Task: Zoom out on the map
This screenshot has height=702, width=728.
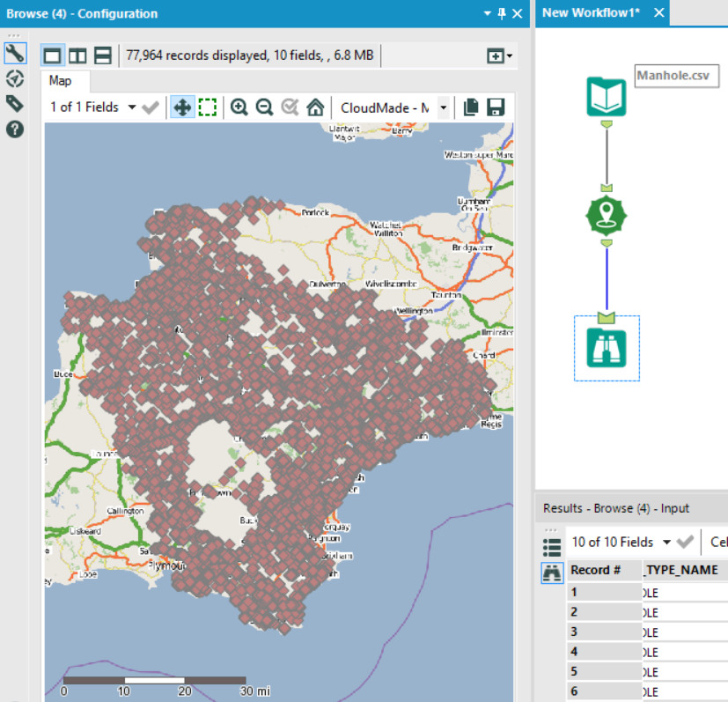Action: (264, 107)
